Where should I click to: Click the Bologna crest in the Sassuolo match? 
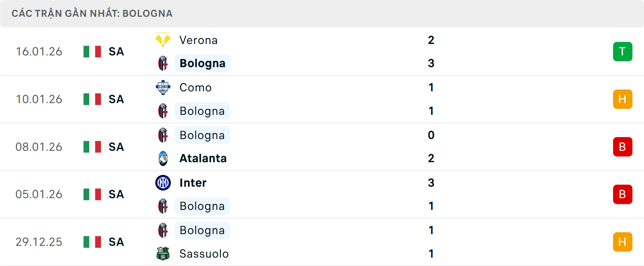coord(163,230)
